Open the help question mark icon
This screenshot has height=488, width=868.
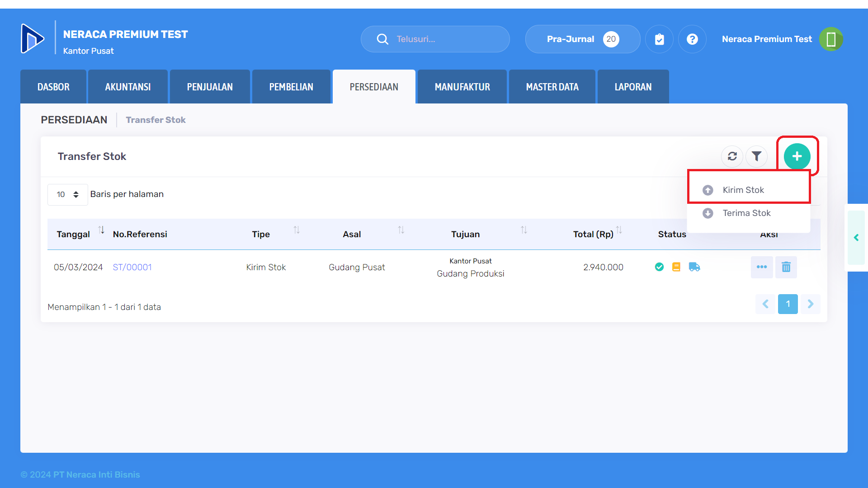[692, 39]
